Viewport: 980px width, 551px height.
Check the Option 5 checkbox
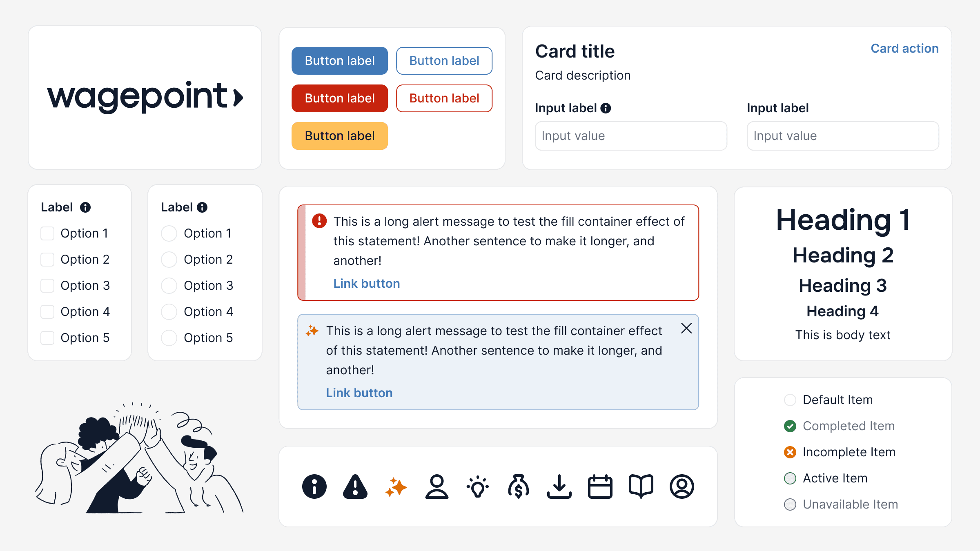pyautogui.click(x=47, y=338)
